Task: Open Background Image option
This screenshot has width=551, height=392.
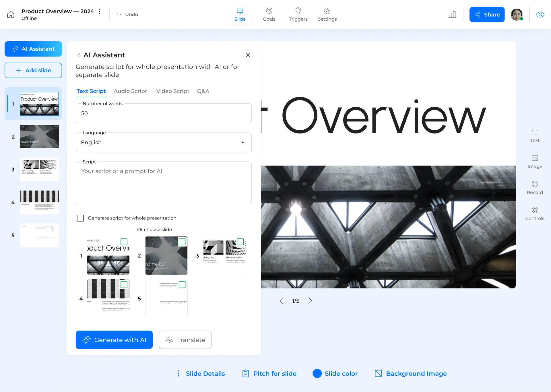Action: coord(411,374)
